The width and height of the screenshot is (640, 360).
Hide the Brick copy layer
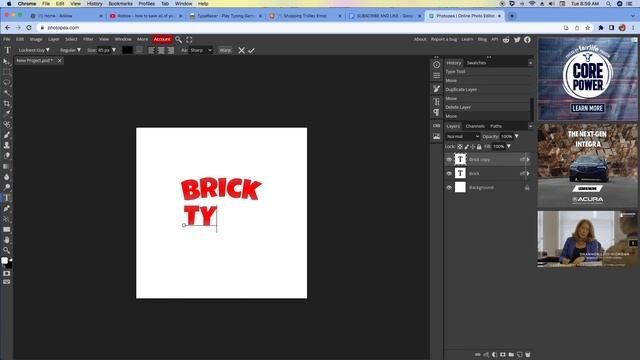tap(449, 160)
